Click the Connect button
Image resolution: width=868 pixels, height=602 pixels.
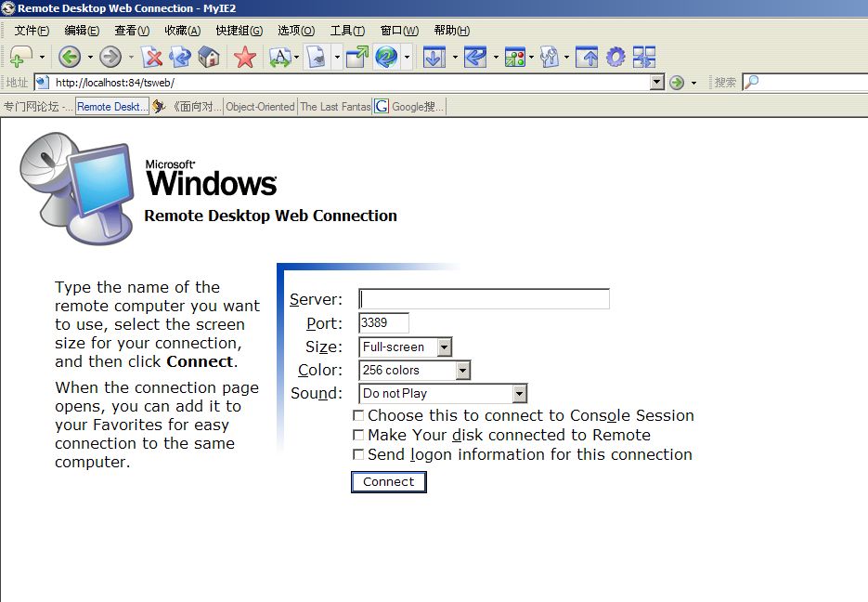(388, 482)
